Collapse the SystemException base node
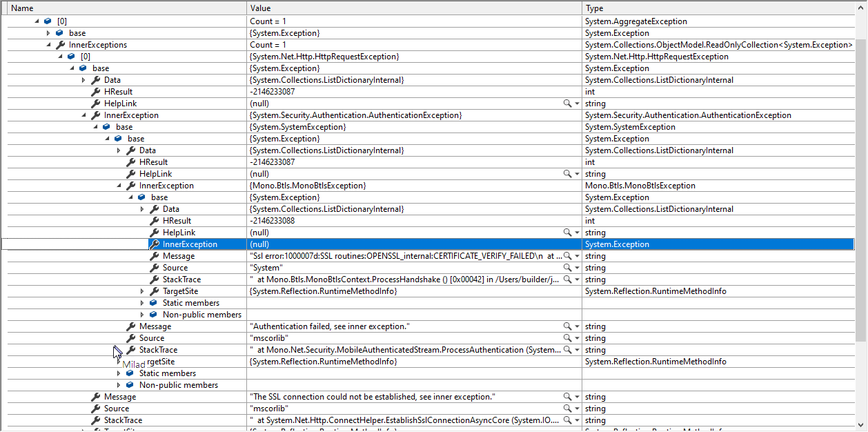The height and width of the screenshot is (432, 868). (95, 127)
